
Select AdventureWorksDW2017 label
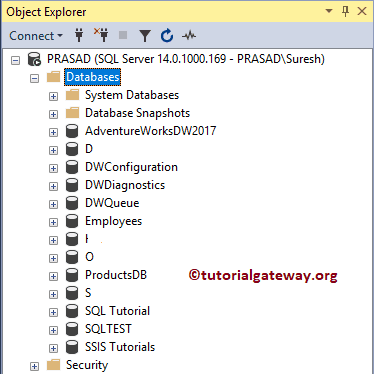coord(151,131)
